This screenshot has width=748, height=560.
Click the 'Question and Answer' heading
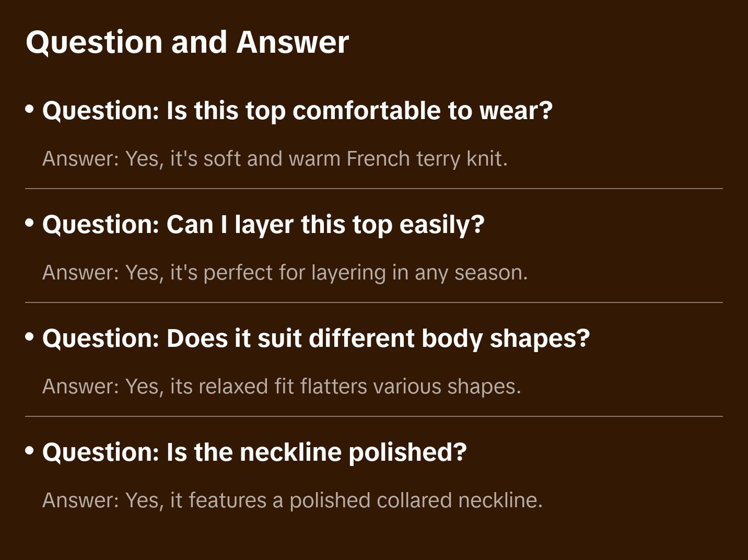pos(187,42)
